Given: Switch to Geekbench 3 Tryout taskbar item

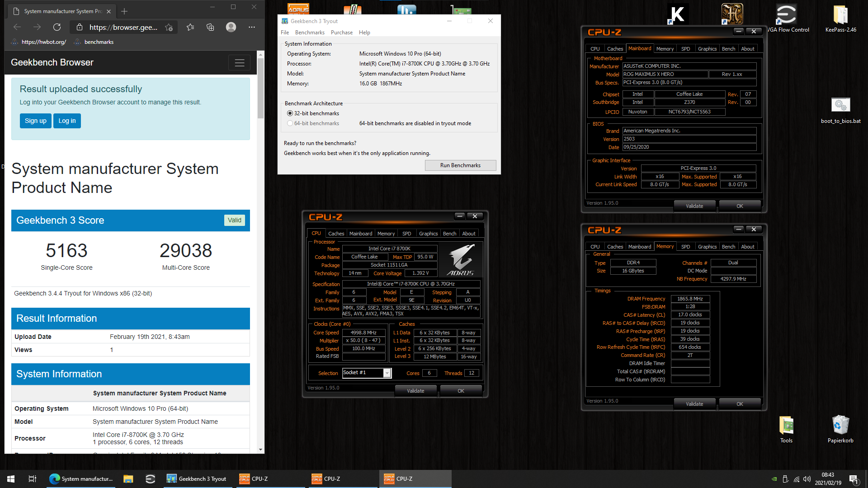Looking at the screenshot, I should (x=198, y=479).
